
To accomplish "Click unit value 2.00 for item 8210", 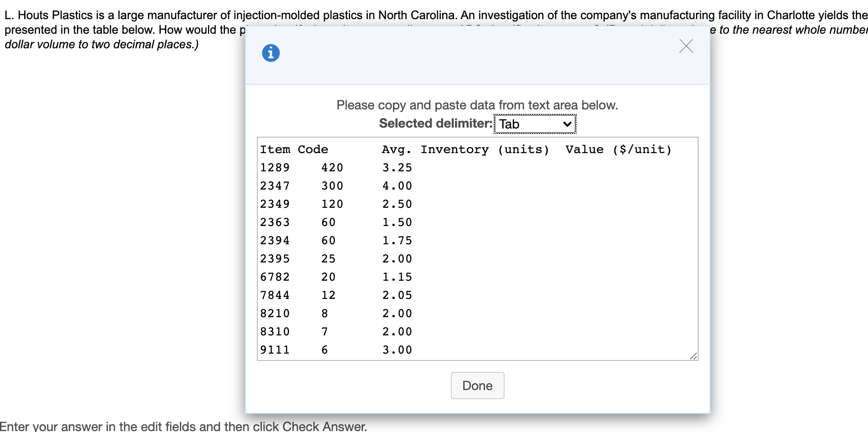I will click(397, 314).
